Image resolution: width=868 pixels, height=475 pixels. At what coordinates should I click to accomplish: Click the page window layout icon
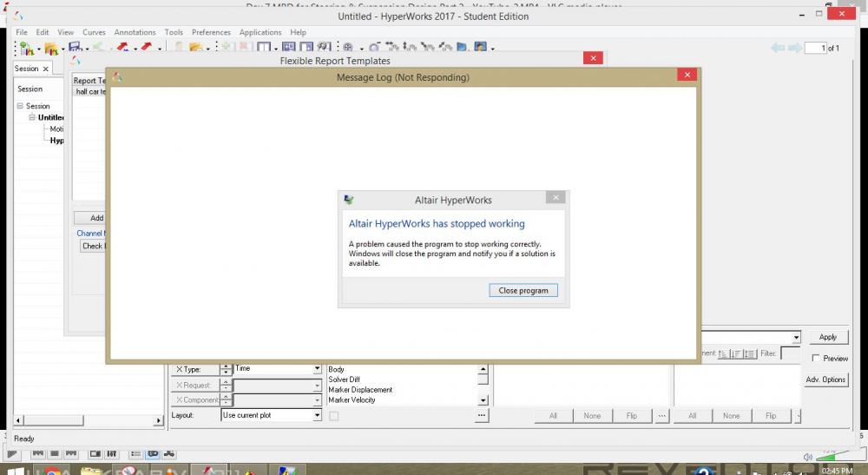click(x=264, y=48)
